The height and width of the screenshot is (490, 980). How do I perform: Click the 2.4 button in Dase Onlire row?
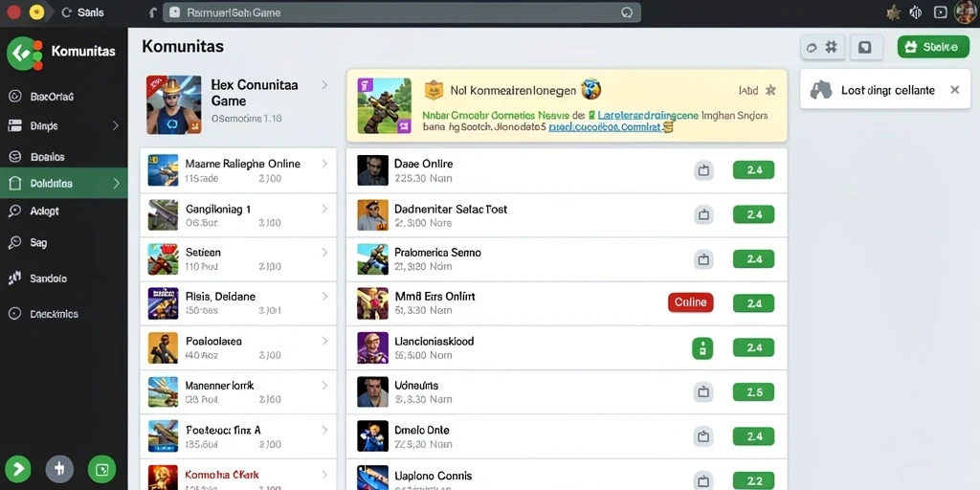pyautogui.click(x=753, y=170)
